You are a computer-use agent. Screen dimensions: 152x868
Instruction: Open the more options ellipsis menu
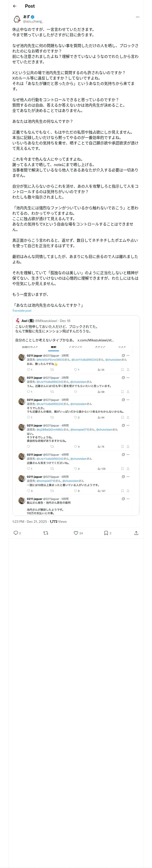[x=138, y=17]
